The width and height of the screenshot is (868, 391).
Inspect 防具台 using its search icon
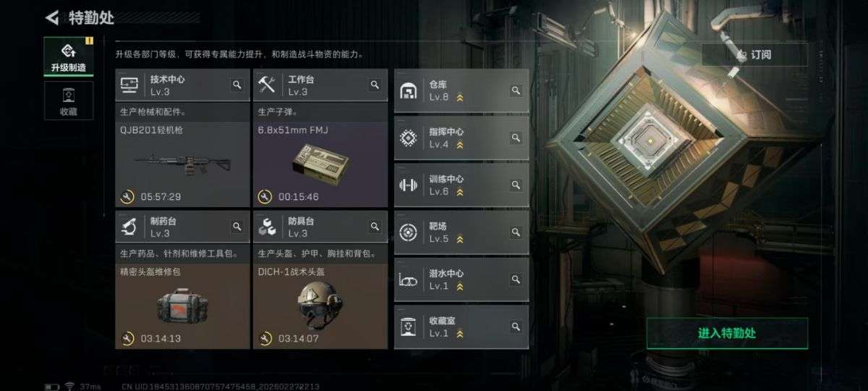(375, 227)
